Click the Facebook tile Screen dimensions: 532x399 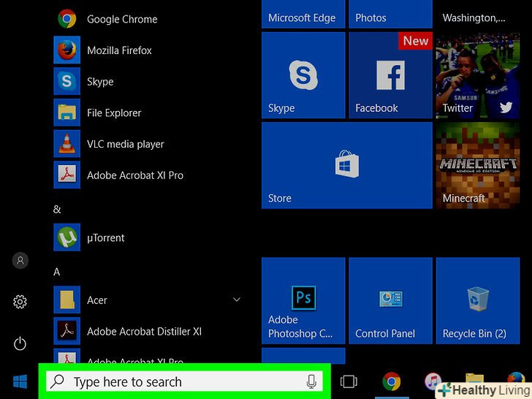(x=390, y=75)
